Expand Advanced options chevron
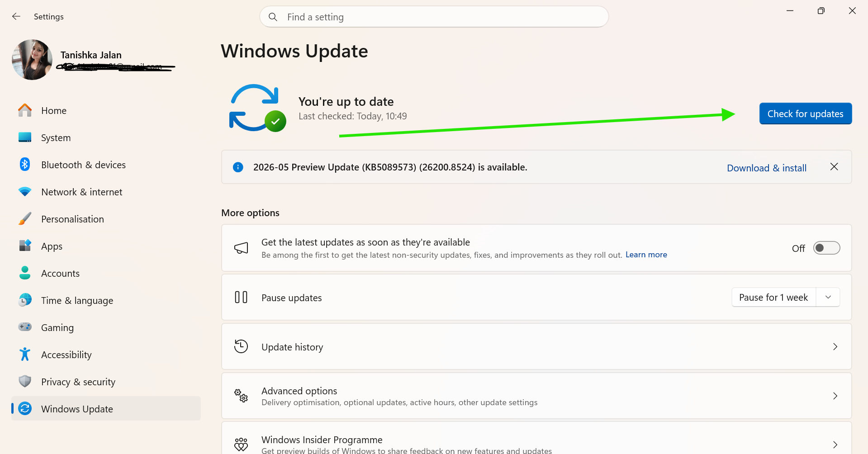This screenshot has width=868, height=454. pyautogui.click(x=835, y=396)
